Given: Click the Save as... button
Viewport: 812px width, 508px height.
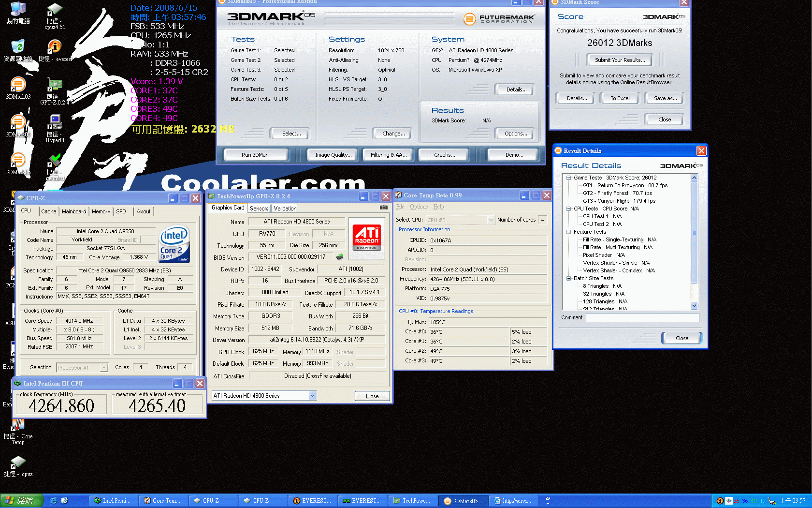Looking at the screenshot, I should point(666,98).
